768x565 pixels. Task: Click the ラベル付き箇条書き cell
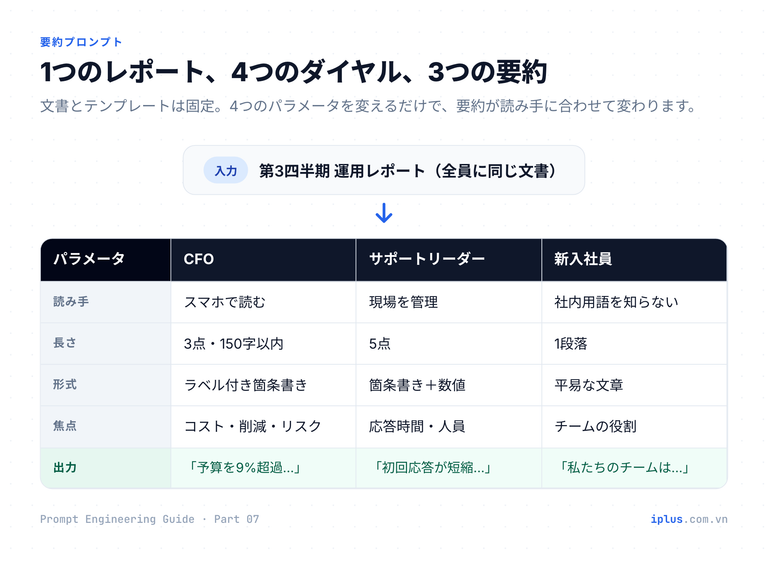[263, 385]
